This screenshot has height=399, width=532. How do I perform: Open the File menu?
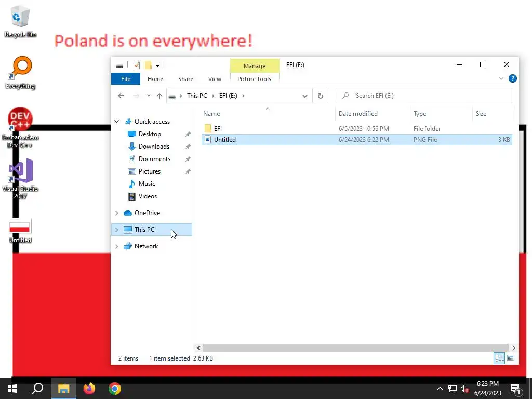click(126, 79)
